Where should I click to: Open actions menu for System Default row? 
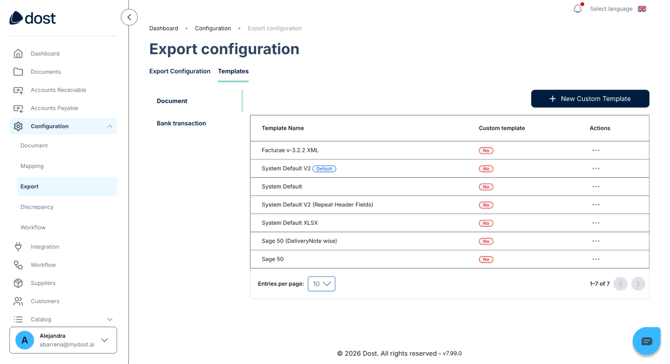tap(596, 187)
